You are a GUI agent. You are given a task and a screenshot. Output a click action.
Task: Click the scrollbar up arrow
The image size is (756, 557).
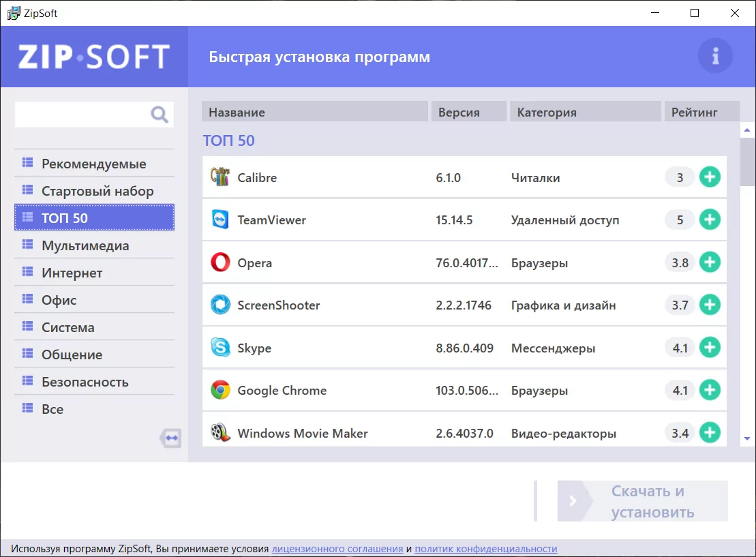[747, 130]
